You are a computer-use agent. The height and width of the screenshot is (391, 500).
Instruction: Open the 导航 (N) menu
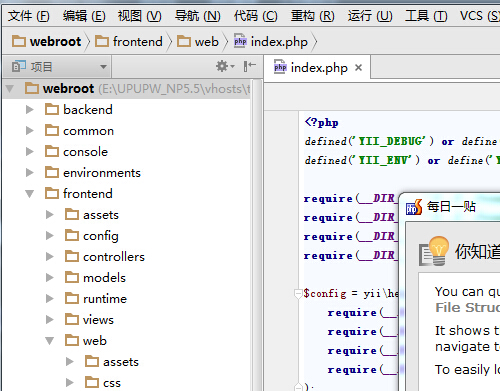coord(198,16)
